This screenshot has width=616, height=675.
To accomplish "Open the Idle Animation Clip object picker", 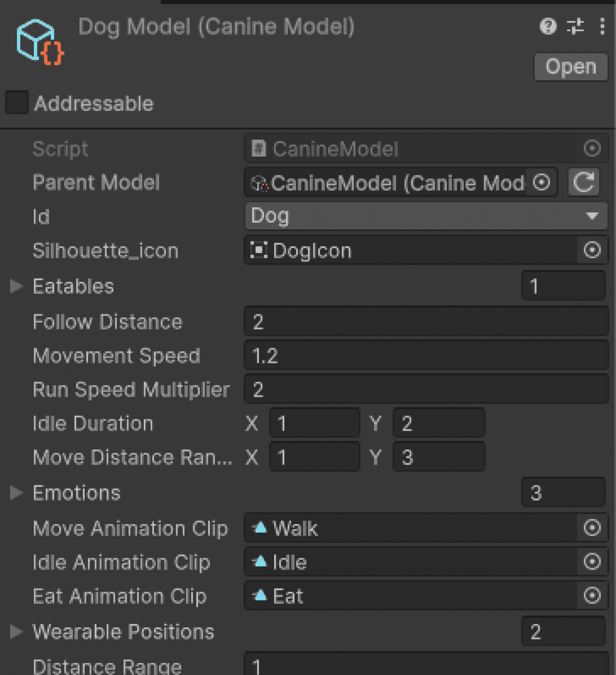I will pyautogui.click(x=592, y=562).
